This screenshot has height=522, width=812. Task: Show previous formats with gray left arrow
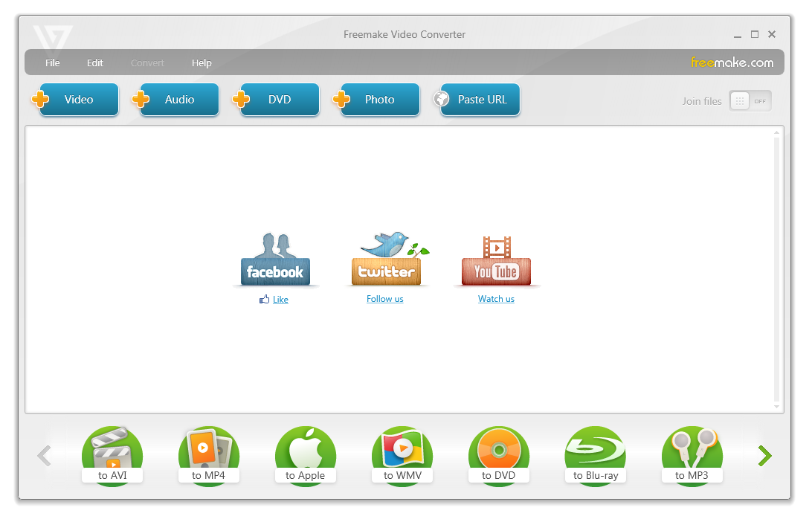[x=45, y=456]
